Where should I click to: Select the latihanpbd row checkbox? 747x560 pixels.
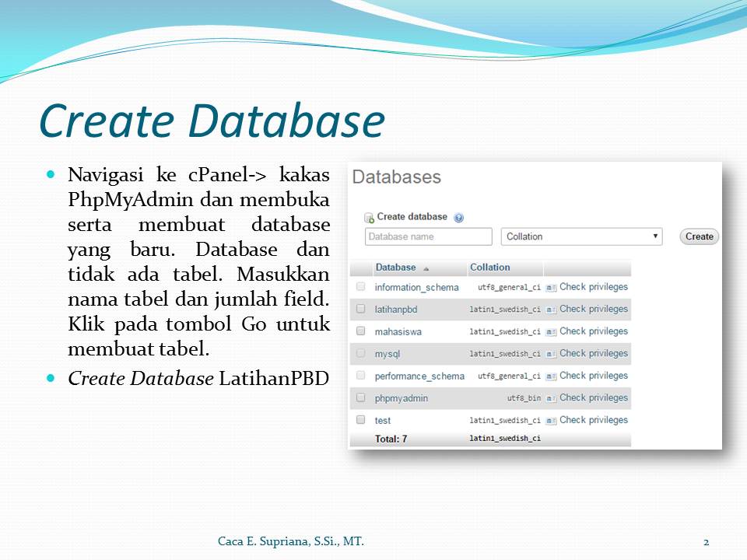360,308
